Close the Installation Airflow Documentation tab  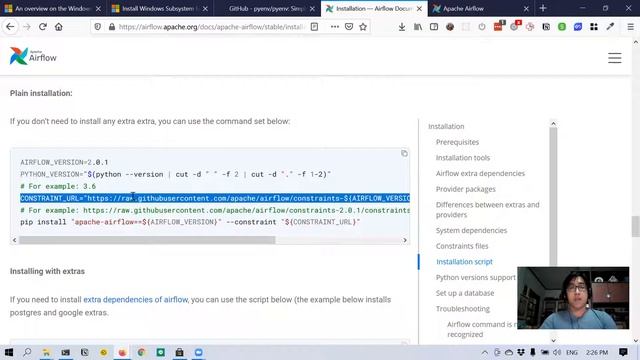(x=419, y=9)
